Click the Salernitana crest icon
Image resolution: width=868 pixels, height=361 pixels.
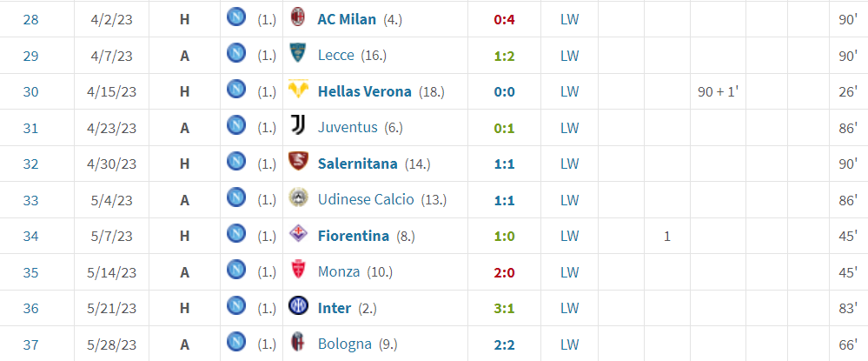tap(298, 162)
